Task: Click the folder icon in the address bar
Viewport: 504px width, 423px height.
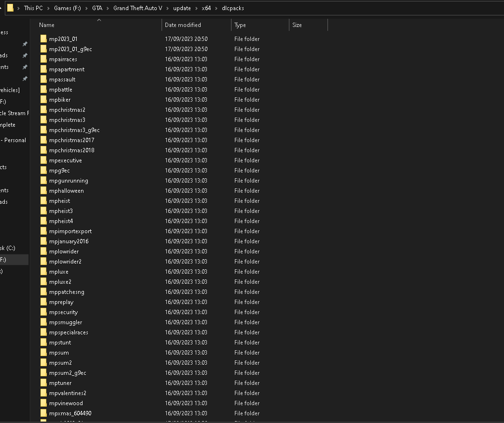Action: click(10, 8)
